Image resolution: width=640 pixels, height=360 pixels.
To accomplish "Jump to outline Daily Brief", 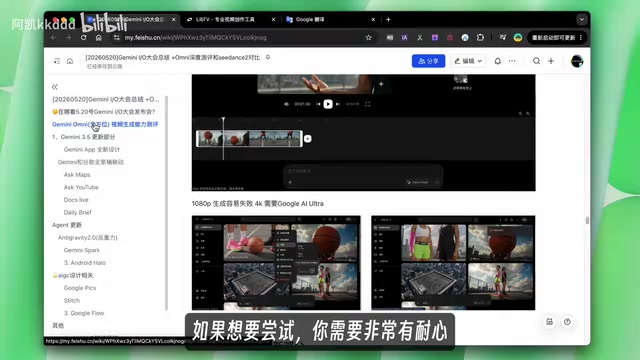I will pos(78,213).
